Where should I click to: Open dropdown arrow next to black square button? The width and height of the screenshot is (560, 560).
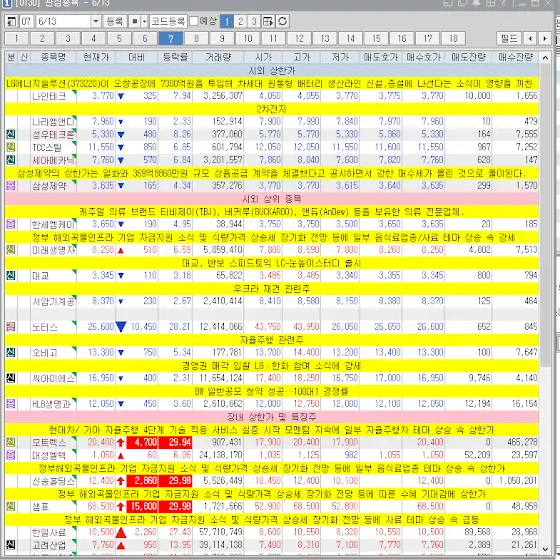144,21
